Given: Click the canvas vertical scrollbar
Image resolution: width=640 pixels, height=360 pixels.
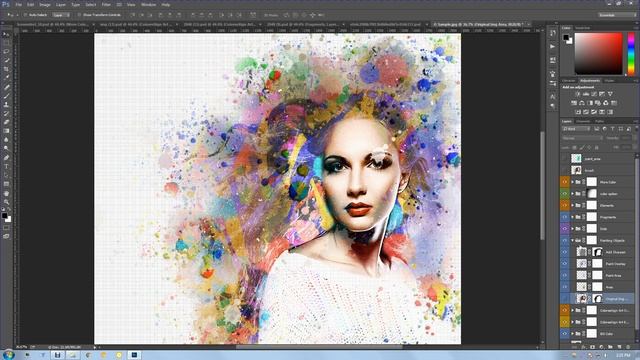Looking at the screenshot, I should [x=542, y=186].
